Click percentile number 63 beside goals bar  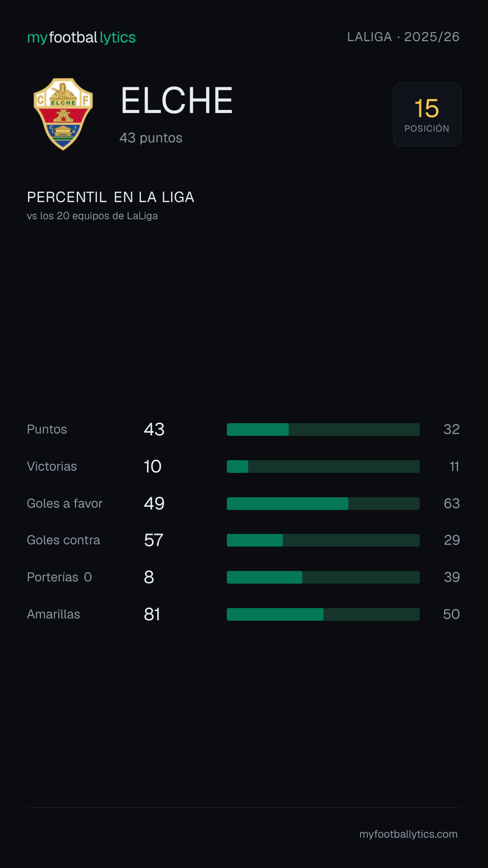pos(451,504)
